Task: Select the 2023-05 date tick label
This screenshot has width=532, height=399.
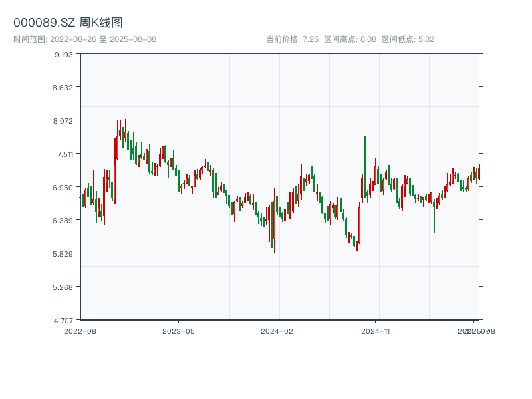Action: click(x=178, y=331)
